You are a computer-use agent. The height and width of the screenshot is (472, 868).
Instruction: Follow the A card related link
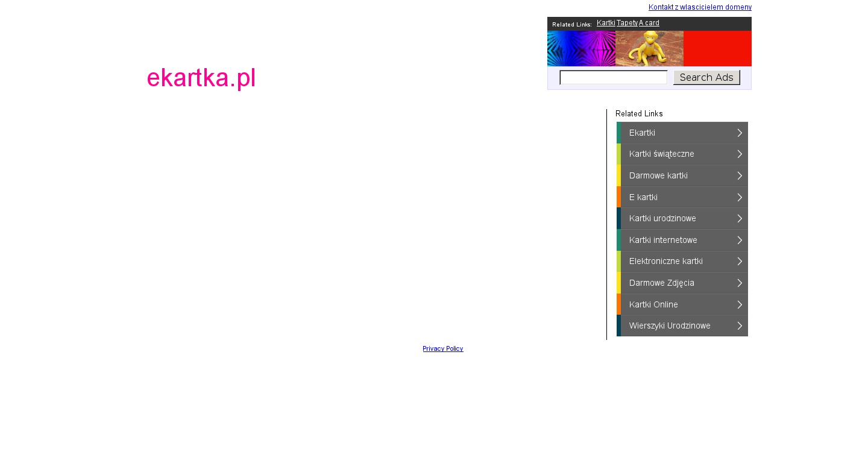[x=649, y=23]
